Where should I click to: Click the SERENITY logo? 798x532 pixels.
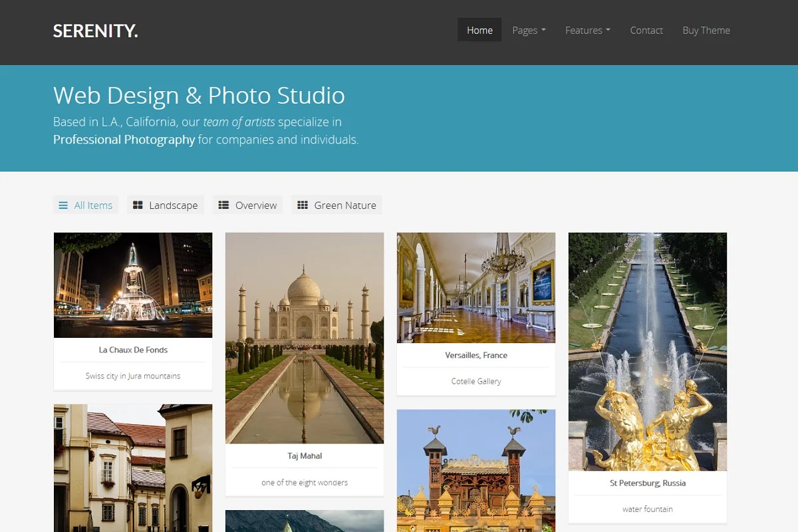(96, 31)
